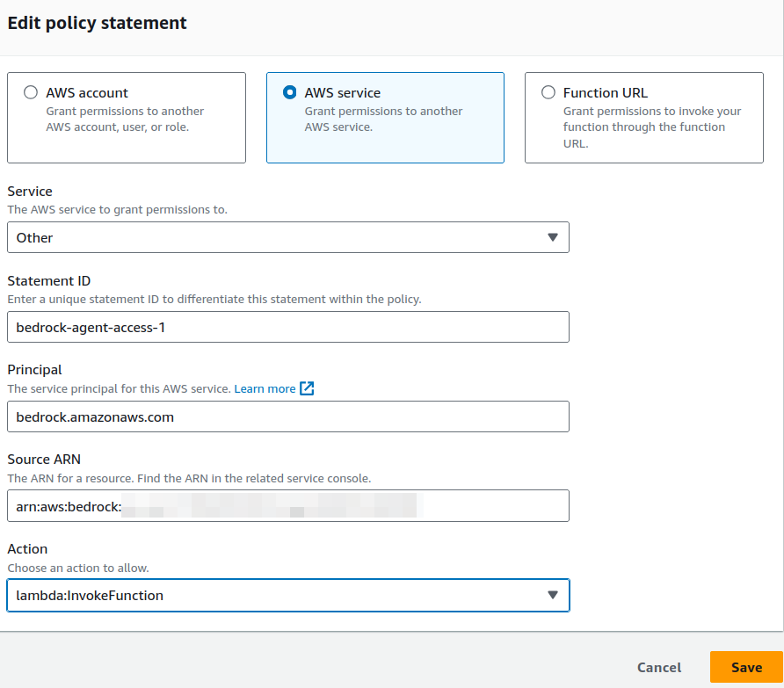The image size is (784, 688).
Task: Open the Service selector showing Other
Action: point(287,237)
